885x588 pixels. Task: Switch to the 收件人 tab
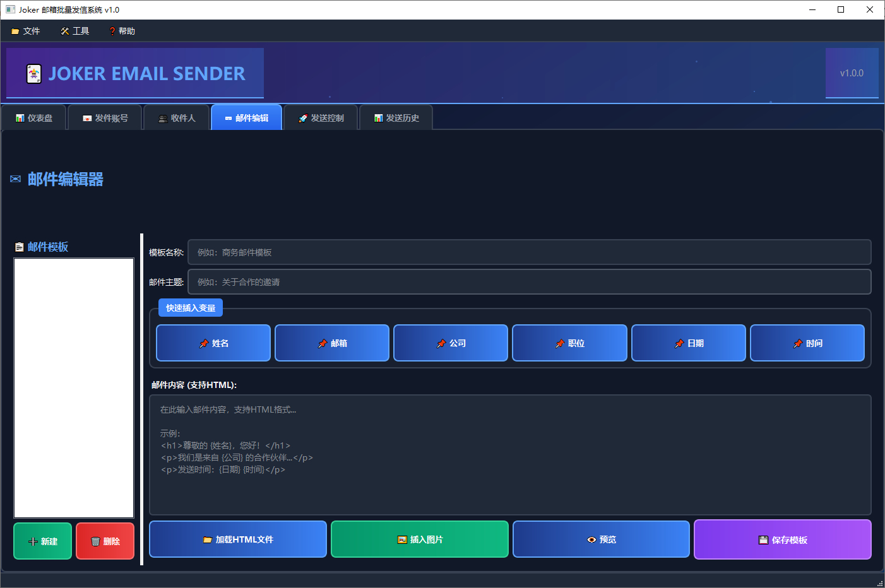click(176, 117)
